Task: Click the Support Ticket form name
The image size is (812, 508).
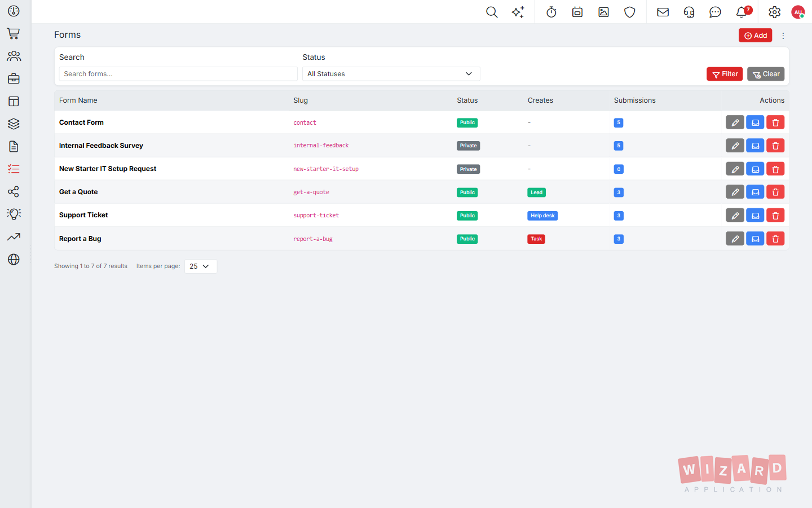Action: [x=83, y=215]
